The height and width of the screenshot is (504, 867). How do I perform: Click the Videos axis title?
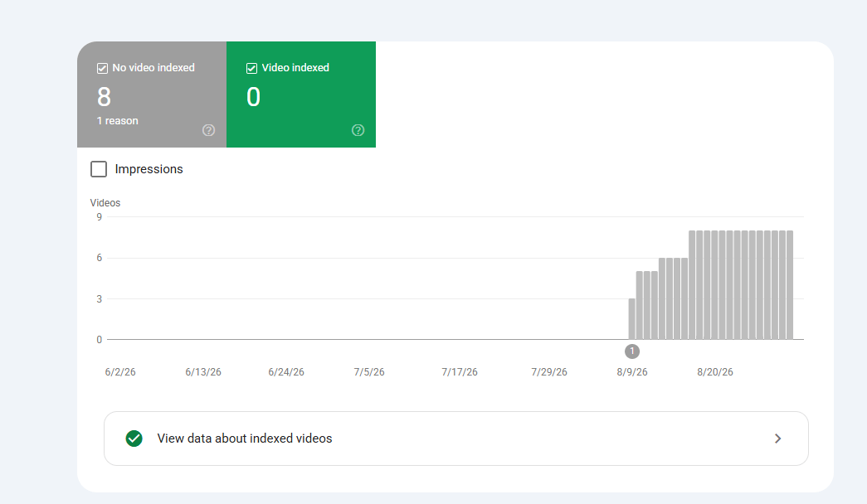(105, 203)
